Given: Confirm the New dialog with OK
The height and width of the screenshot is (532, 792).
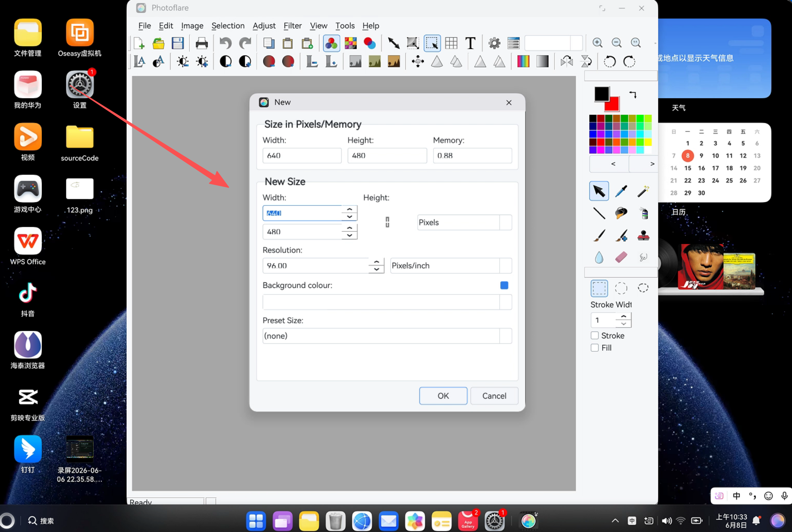Looking at the screenshot, I should click(x=443, y=396).
